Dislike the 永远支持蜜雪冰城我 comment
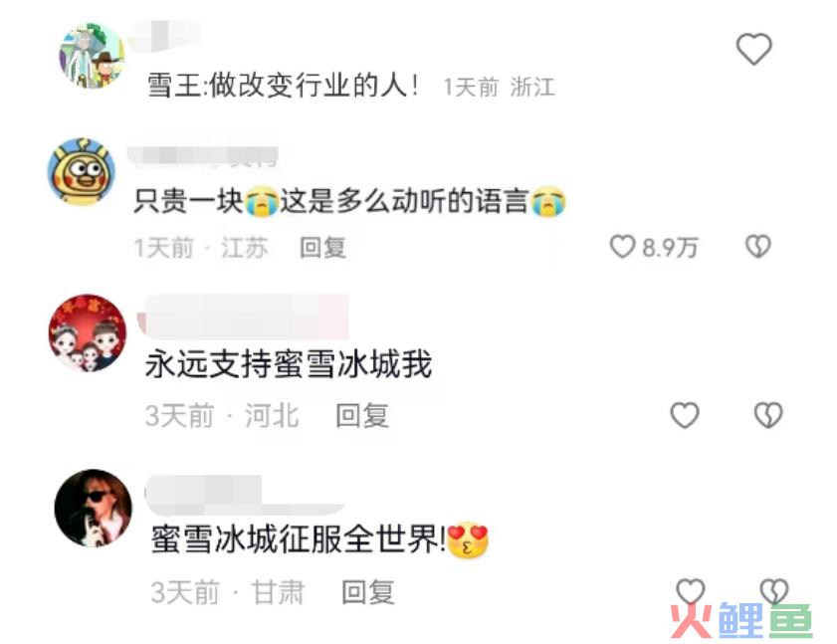This screenshot has height=644, width=837. 768,415
